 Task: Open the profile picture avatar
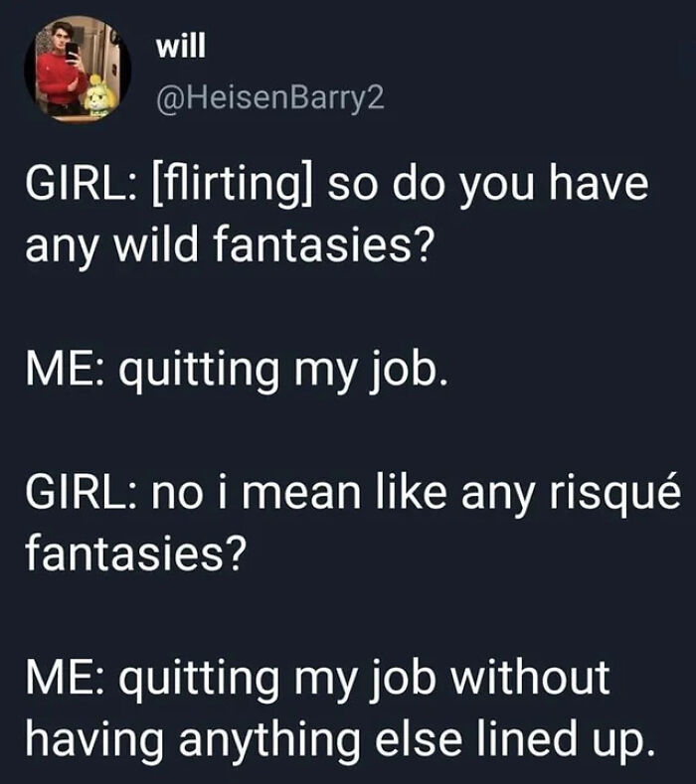[x=78, y=71]
